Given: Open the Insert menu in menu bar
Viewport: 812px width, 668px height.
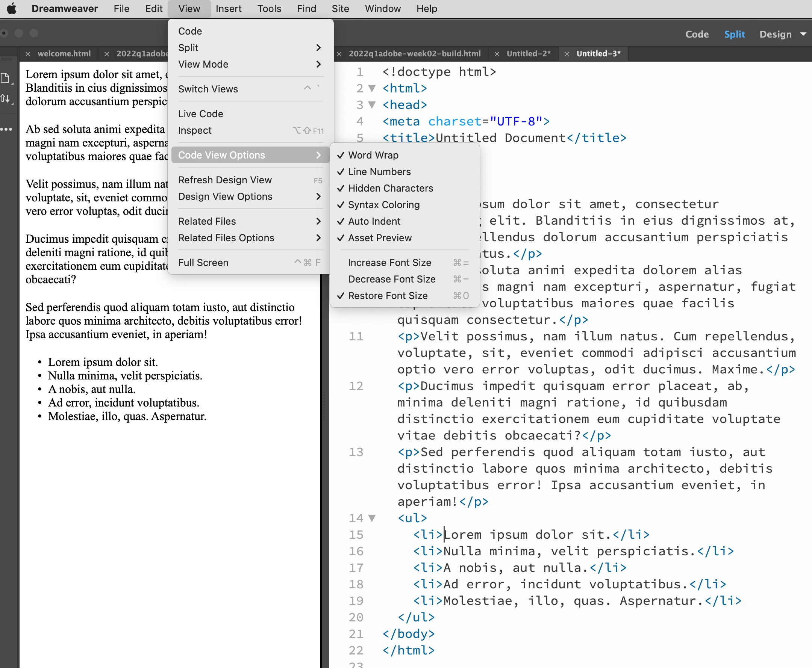Looking at the screenshot, I should [x=228, y=9].
